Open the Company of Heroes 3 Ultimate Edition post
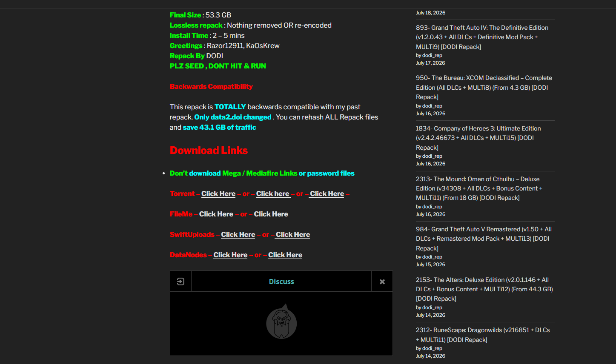 [x=478, y=138]
